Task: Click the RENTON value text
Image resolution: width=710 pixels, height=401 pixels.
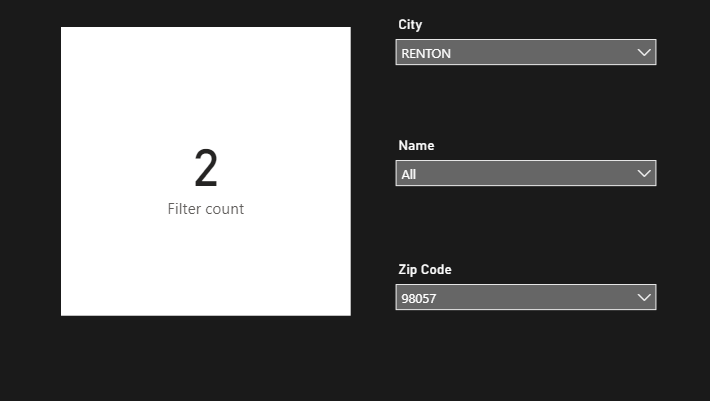Action: (426, 54)
